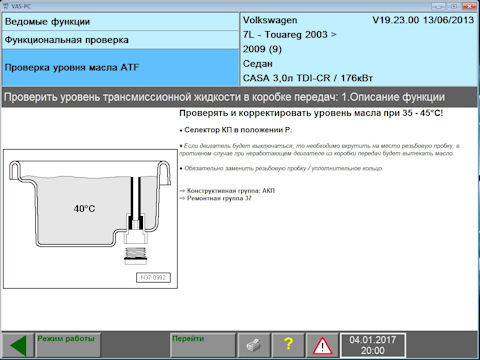Open the Перейти navigation button
The width and height of the screenshot is (480, 360).
pos(203,346)
